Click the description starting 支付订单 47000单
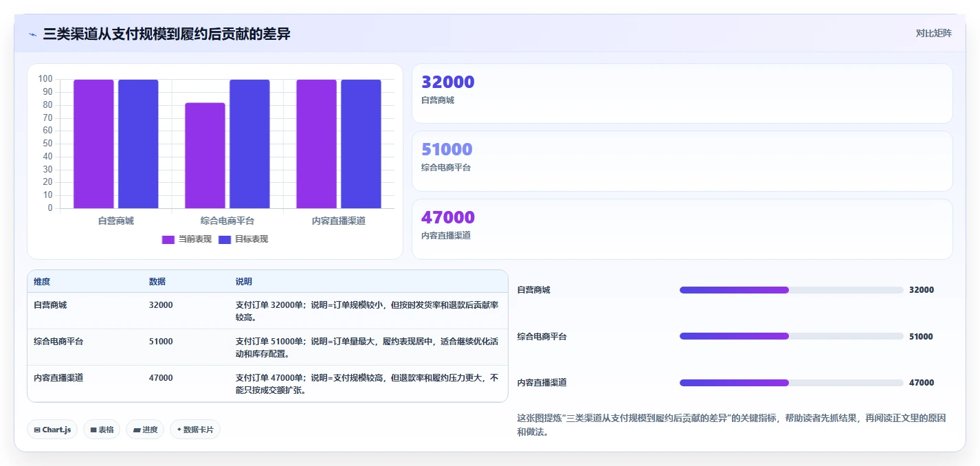This screenshot has width=980, height=466. [367, 384]
